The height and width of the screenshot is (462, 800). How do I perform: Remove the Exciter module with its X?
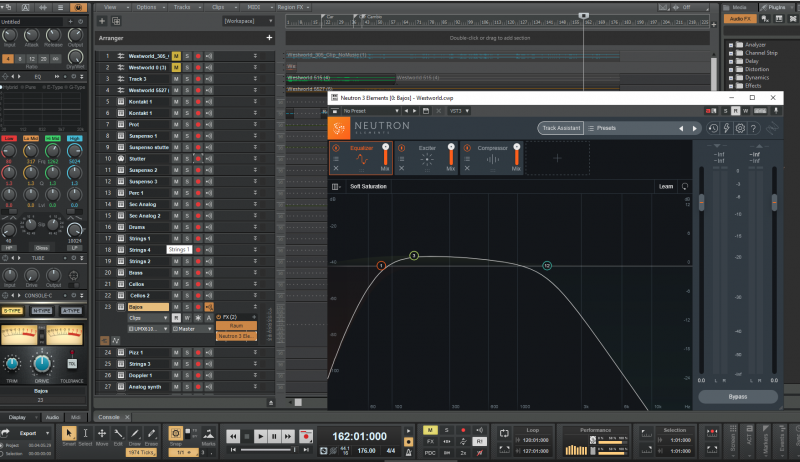[x=402, y=168]
